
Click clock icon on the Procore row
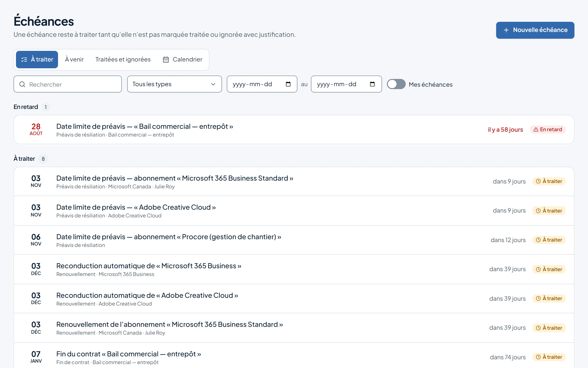tap(538, 240)
